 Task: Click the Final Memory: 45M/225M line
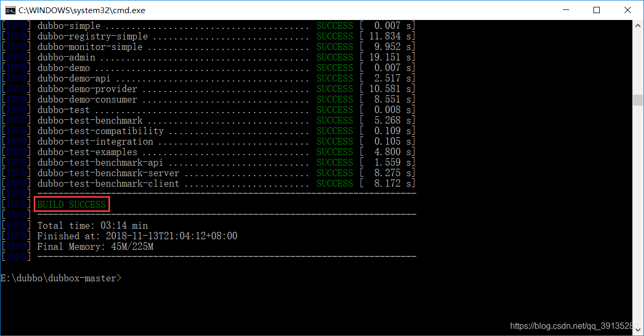pos(95,247)
